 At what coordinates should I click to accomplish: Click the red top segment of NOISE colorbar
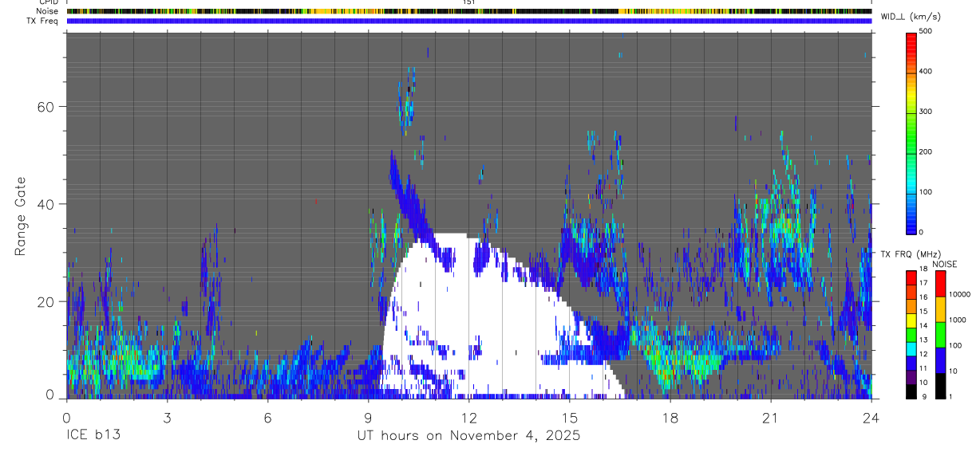(941, 284)
